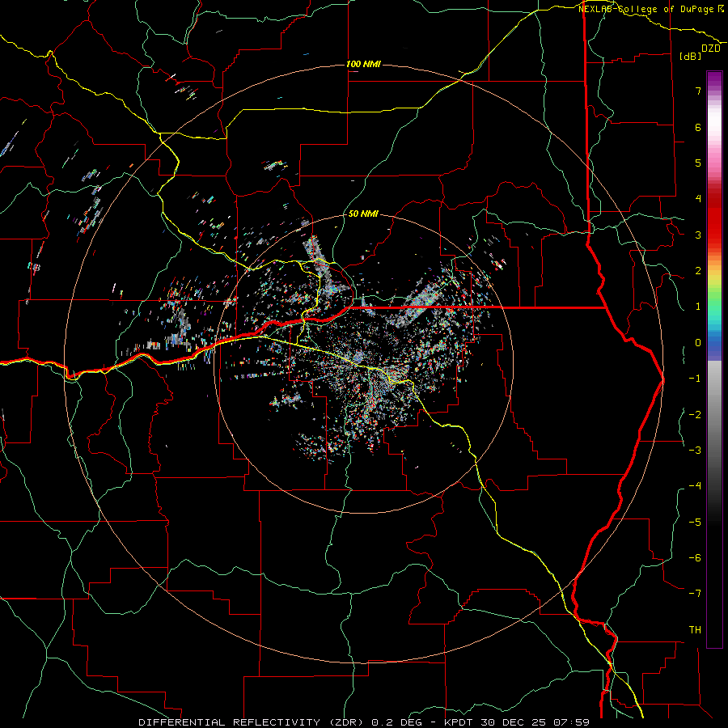Click the -3 value on the color scale
728x728 pixels.
695,450
